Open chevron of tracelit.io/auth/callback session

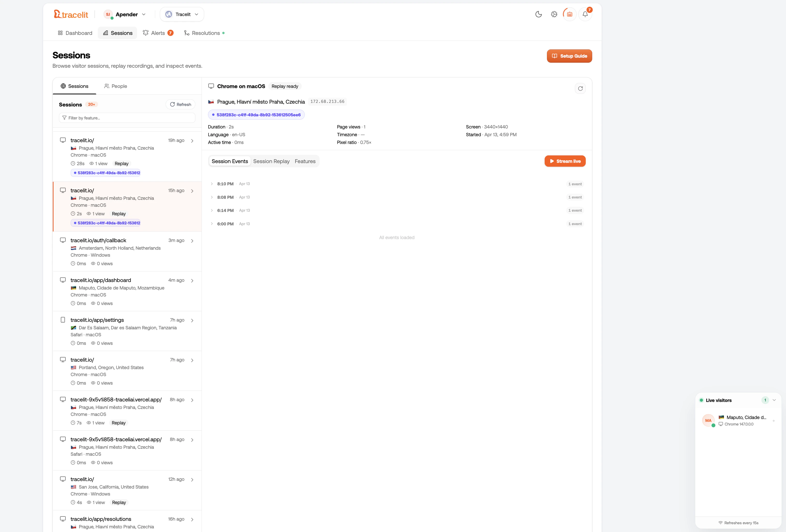pyautogui.click(x=192, y=241)
